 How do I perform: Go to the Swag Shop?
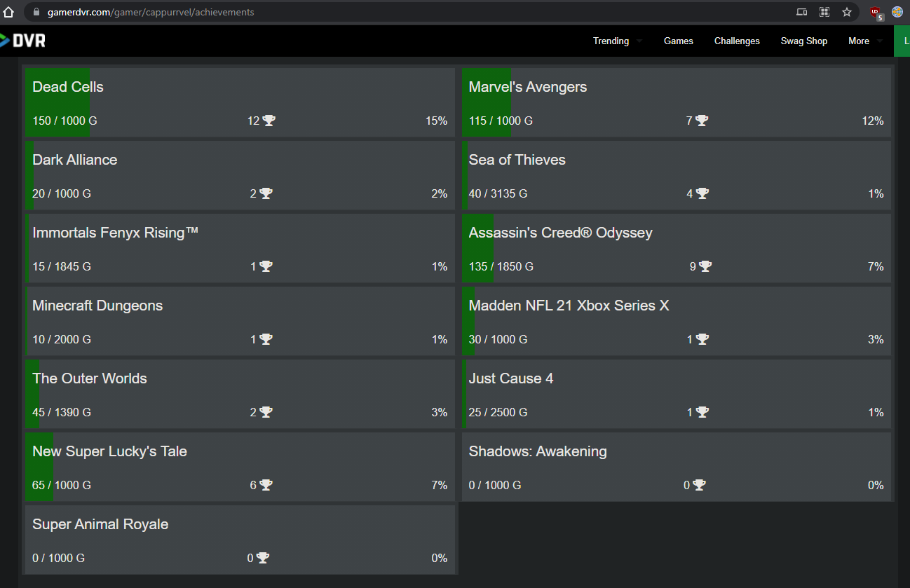(x=804, y=41)
